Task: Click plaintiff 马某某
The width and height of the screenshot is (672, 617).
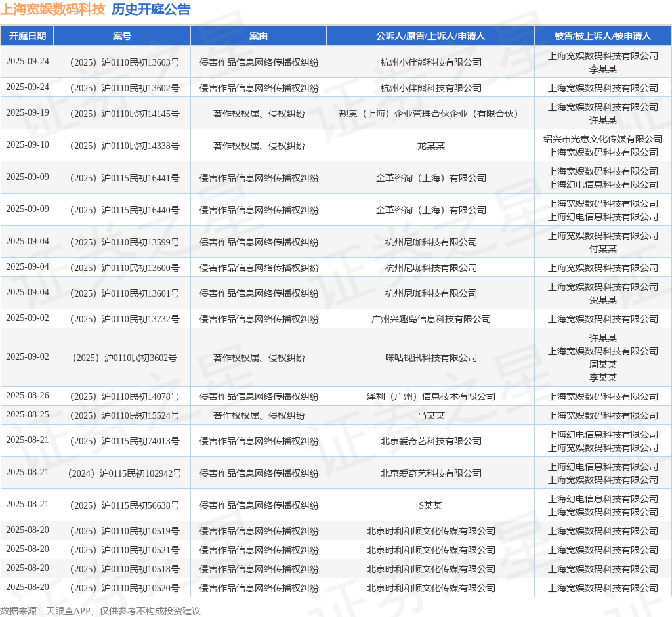Action: click(430, 415)
